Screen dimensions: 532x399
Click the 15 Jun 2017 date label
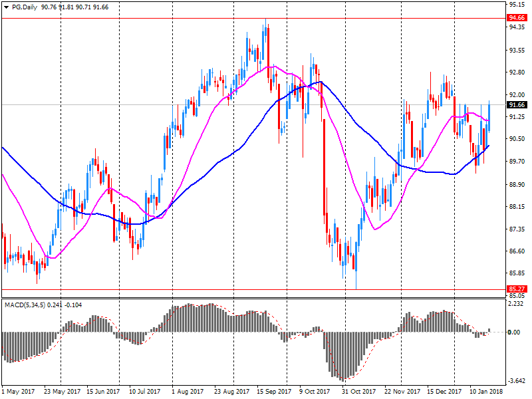tap(103, 392)
